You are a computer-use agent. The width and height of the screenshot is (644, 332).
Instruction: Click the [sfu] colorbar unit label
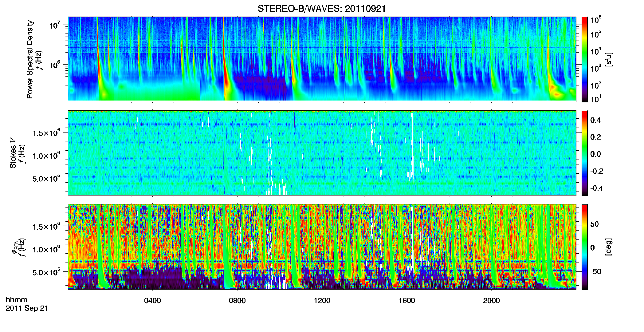(609, 59)
